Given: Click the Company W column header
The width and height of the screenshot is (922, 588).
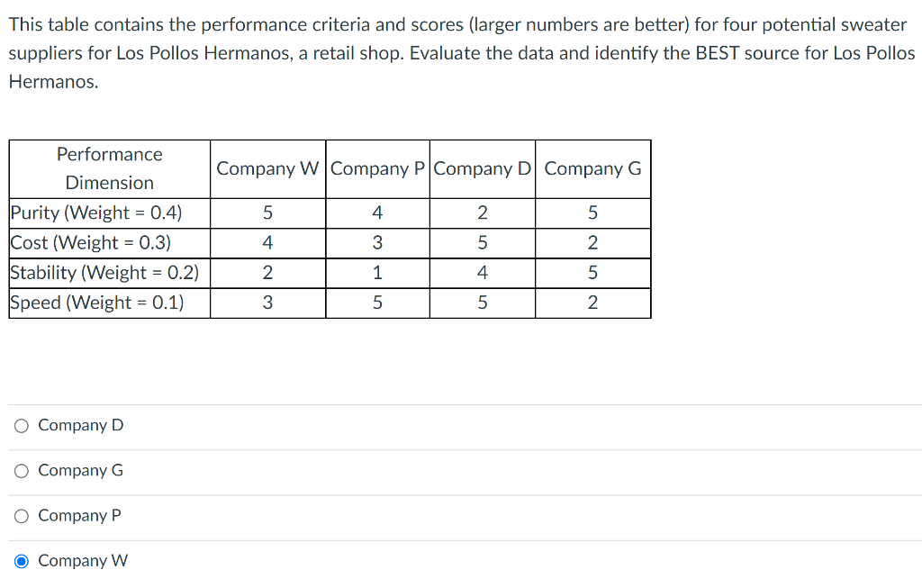Looking at the screenshot, I should click(267, 168).
